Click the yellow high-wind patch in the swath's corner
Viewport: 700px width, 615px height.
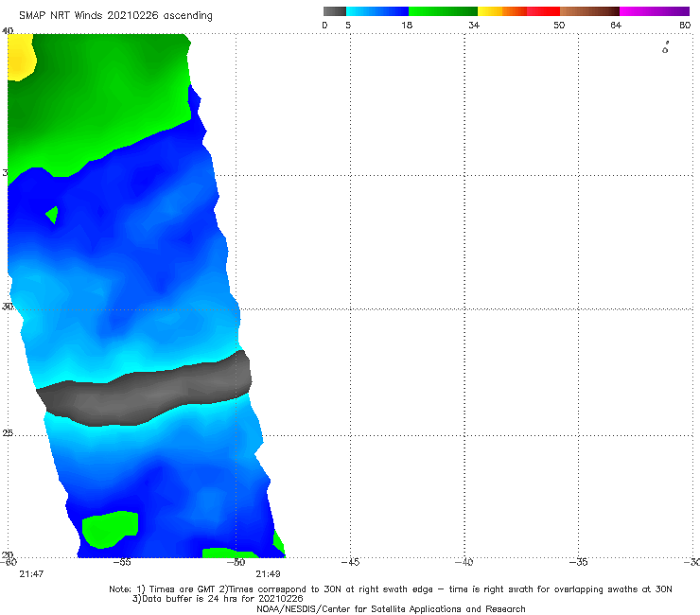pyautogui.click(x=20, y=57)
